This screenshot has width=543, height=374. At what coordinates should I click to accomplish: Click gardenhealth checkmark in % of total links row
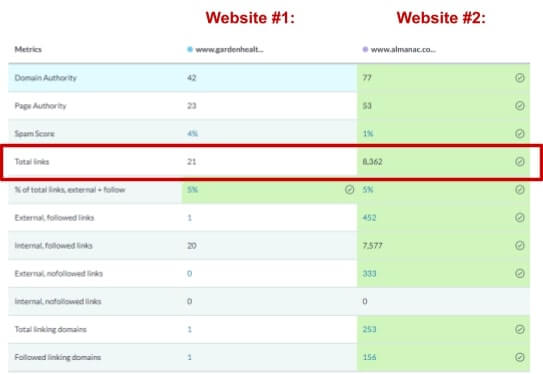349,189
